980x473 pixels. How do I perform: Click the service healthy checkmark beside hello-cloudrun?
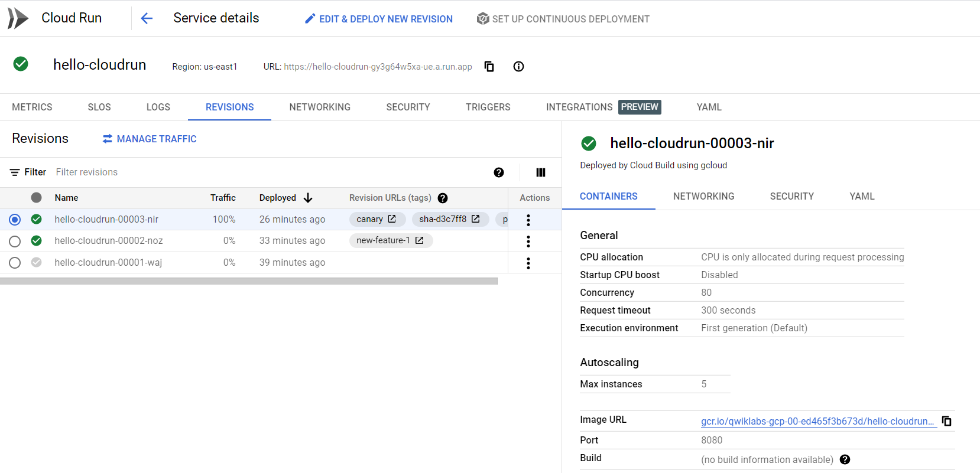coord(21,64)
